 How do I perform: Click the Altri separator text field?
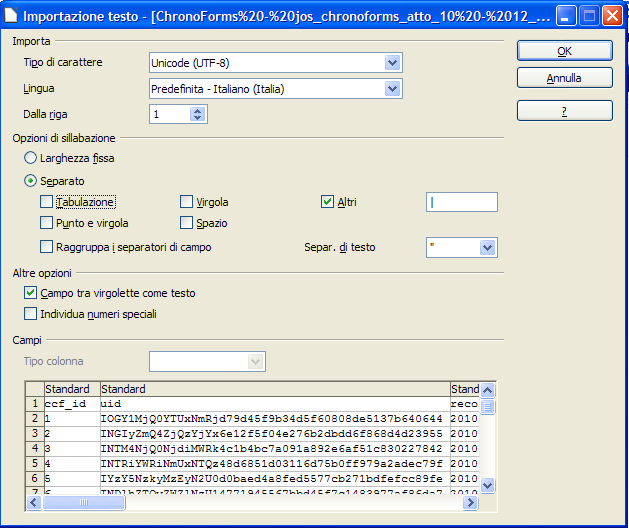tap(462, 202)
